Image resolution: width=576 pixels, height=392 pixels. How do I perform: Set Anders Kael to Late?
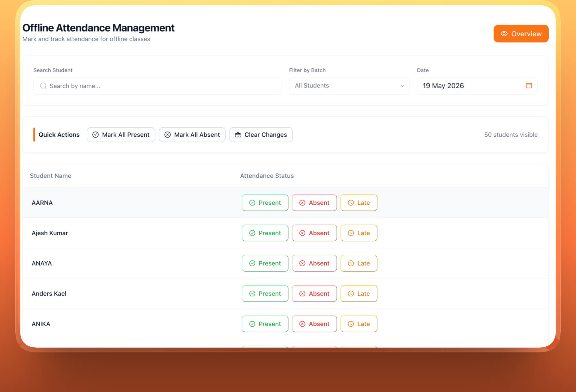coord(359,293)
